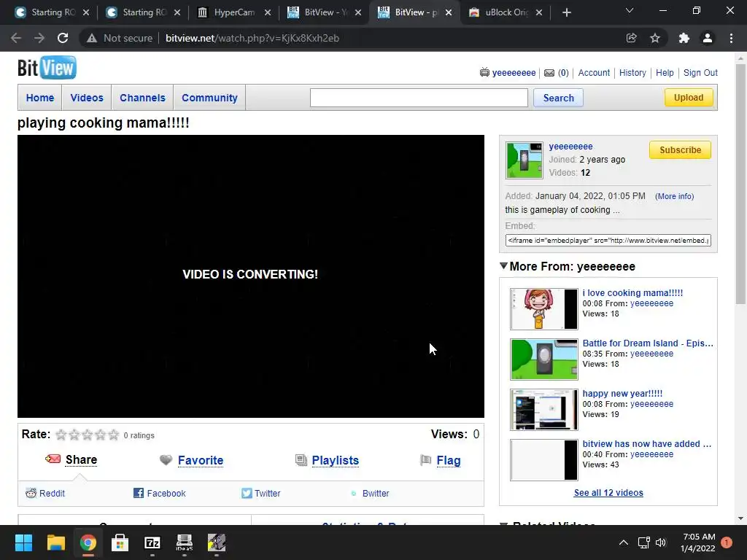747x560 pixels.
Task: Click the address bar URL
Action: [x=252, y=38]
